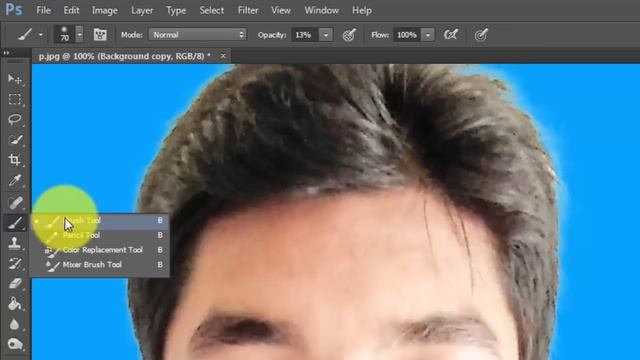The image size is (640, 360).
Task: Choose Brush Tool from flyout
Action: pyautogui.click(x=100, y=220)
